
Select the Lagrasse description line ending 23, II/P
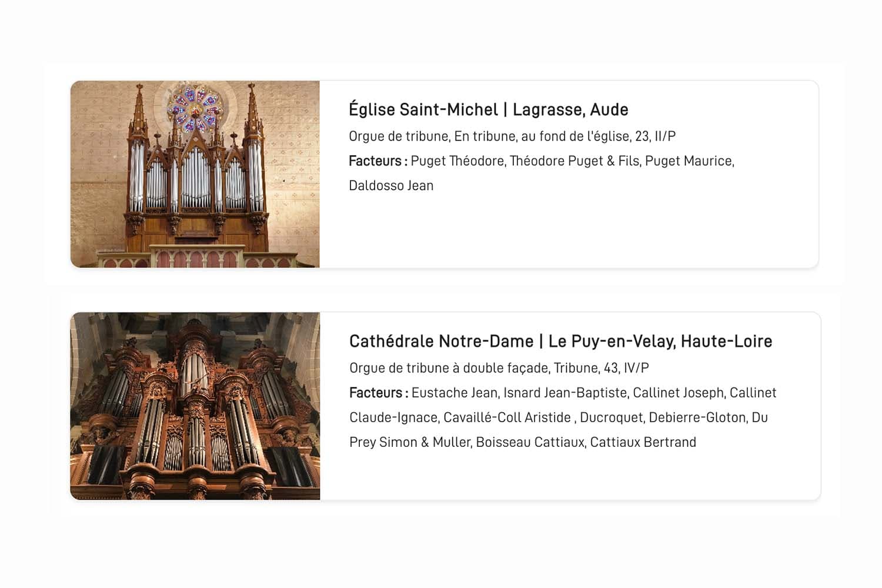coord(512,136)
